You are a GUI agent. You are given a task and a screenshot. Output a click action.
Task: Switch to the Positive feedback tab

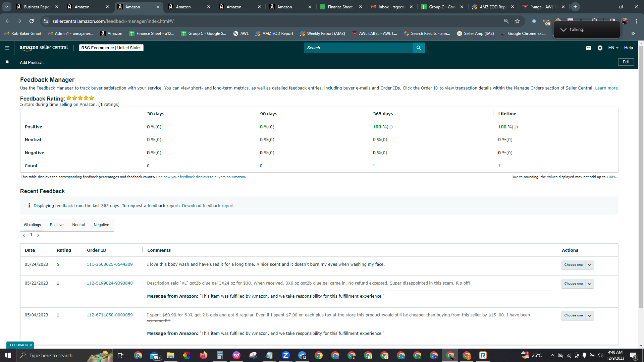57,225
